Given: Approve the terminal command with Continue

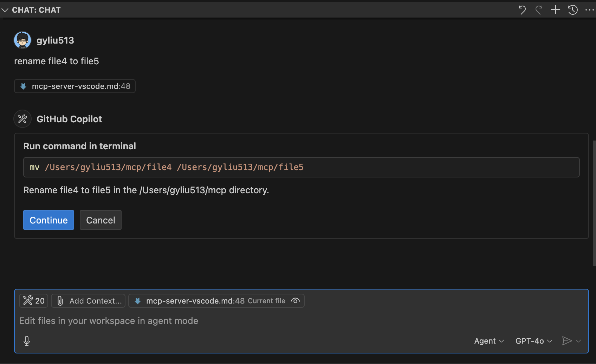Looking at the screenshot, I should pos(48,220).
